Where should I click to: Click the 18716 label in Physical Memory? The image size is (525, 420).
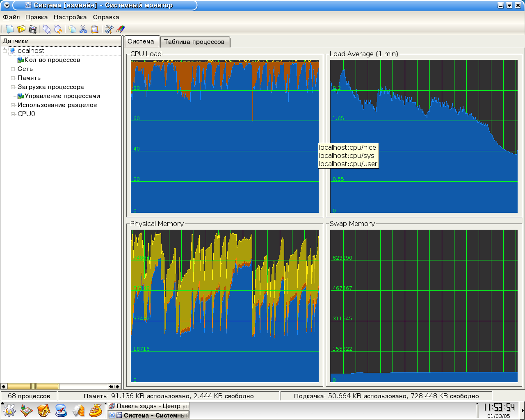[141, 349]
